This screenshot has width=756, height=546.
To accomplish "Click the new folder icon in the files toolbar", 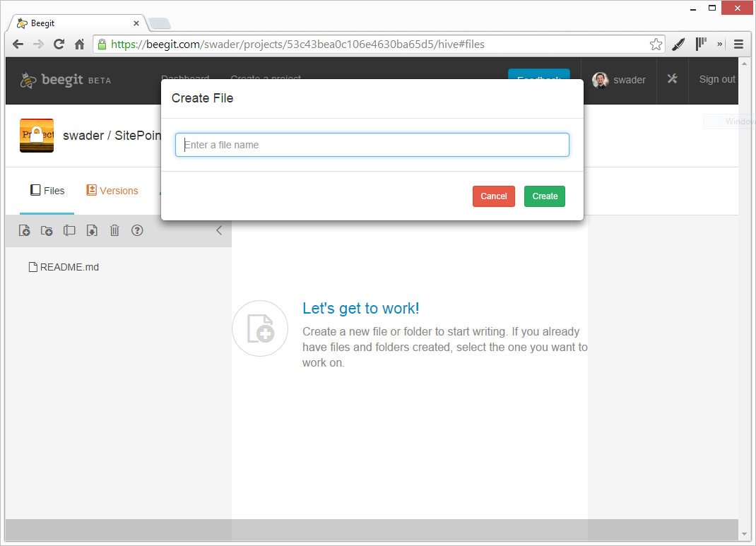I will pyautogui.click(x=47, y=230).
